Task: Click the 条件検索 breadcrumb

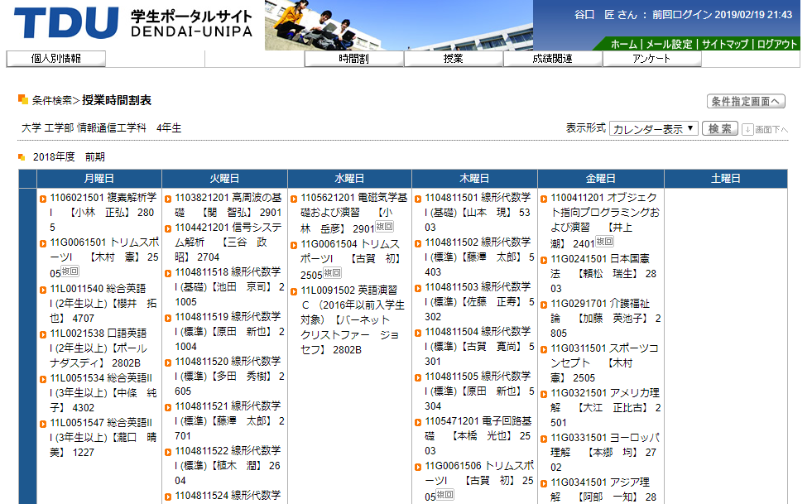Action: tap(52, 100)
